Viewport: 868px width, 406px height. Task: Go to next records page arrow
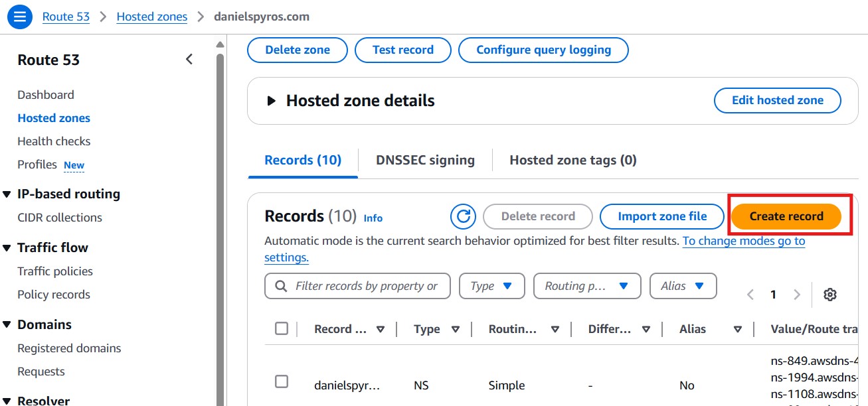[x=797, y=295]
